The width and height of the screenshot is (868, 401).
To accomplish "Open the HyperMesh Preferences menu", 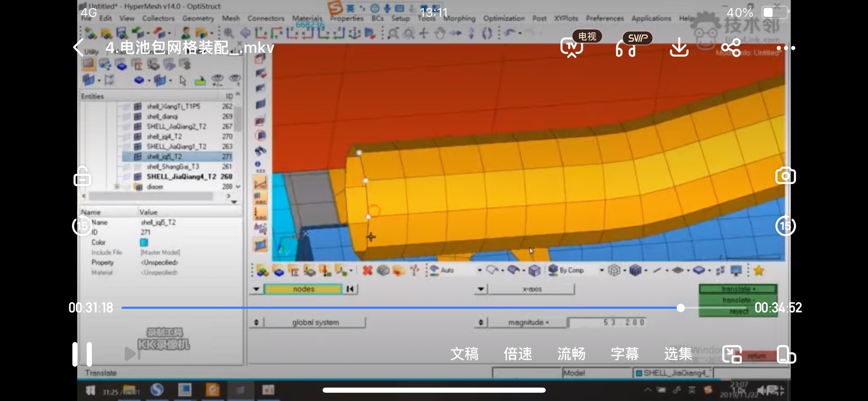I will point(604,18).
